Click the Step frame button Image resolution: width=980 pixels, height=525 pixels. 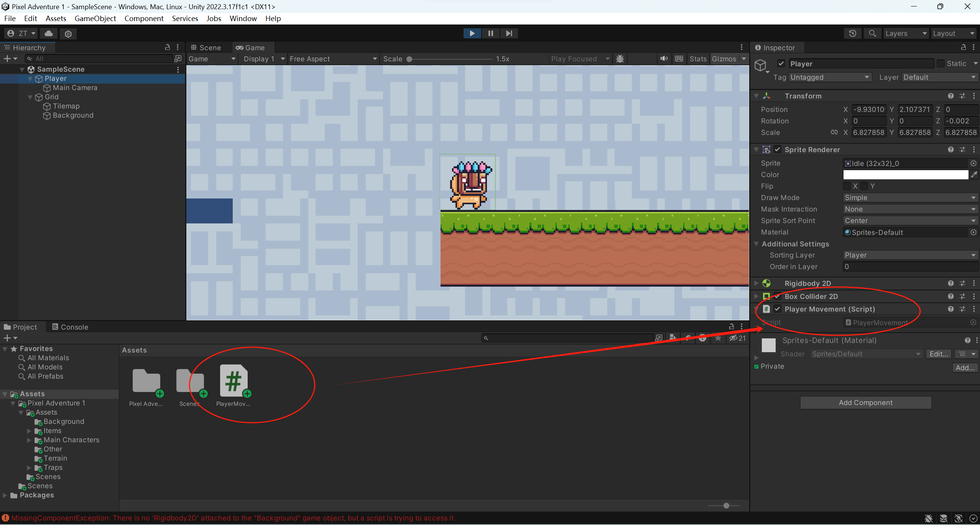[x=509, y=33]
